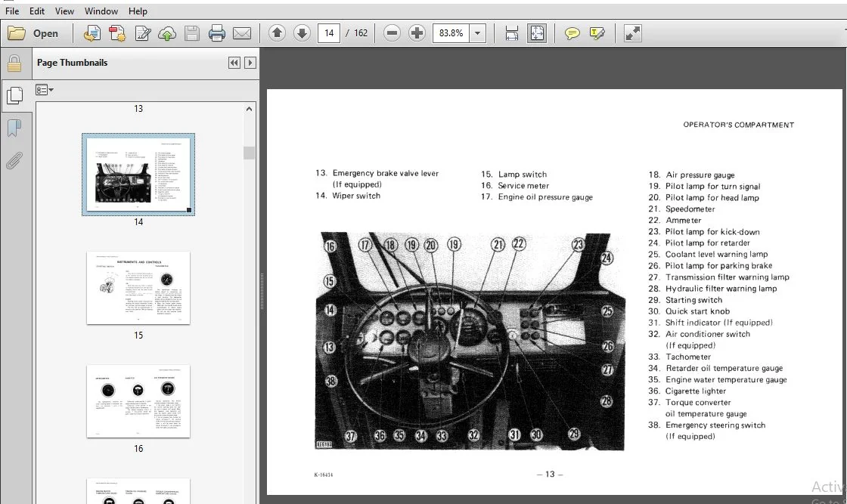Open the Edit menu
Screen dimensions: 847x504
tap(37, 11)
